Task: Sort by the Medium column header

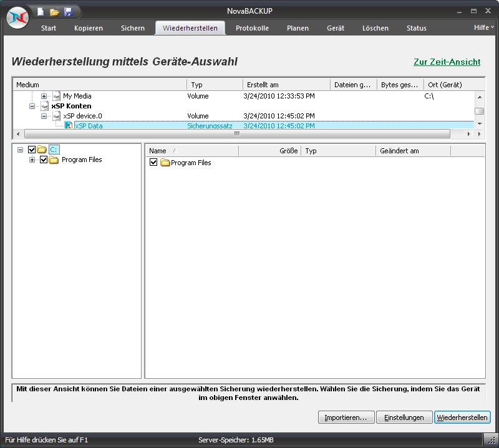Action: (100, 85)
